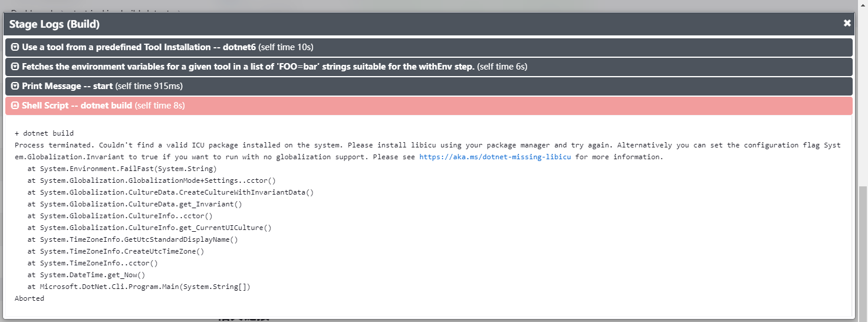Click the expand icon beside Print Message -- start
Screen dimensions: 868x322
click(15, 86)
